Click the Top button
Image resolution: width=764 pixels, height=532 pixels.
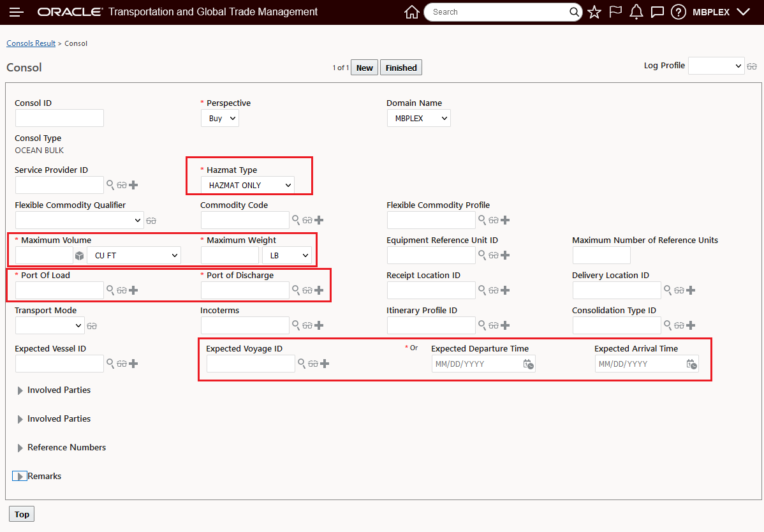[x=22, y=514]
